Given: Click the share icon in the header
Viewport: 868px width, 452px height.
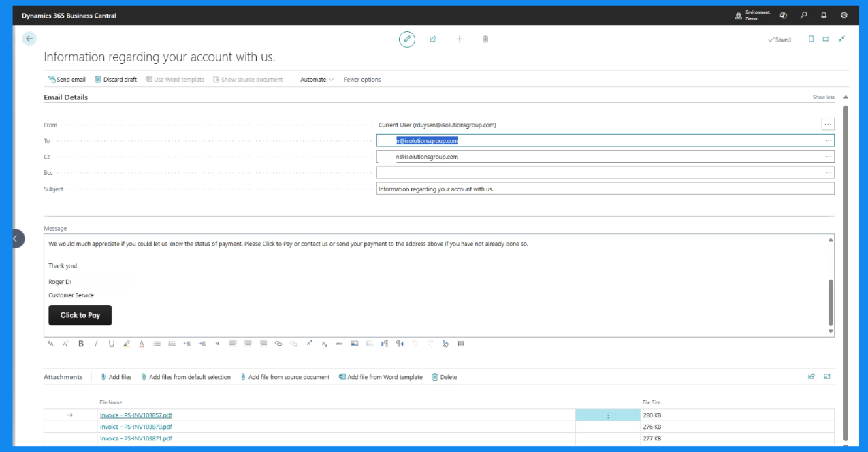Looking at the screenshot, I should coord(433,39).
